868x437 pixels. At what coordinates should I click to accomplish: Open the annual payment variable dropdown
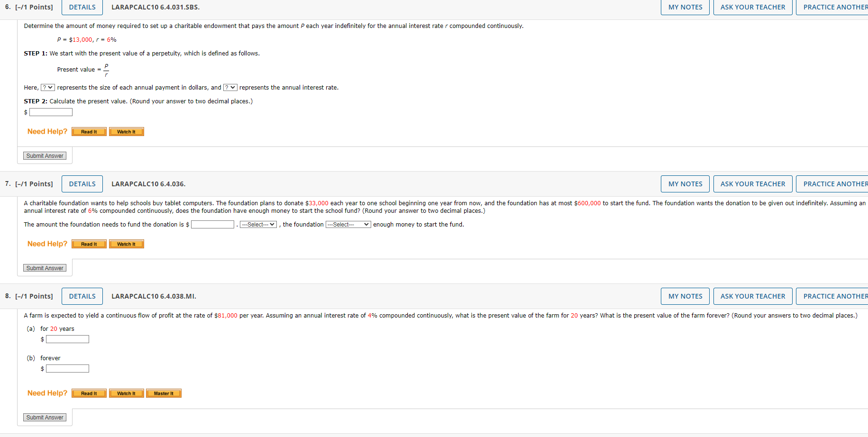(47, 87)
